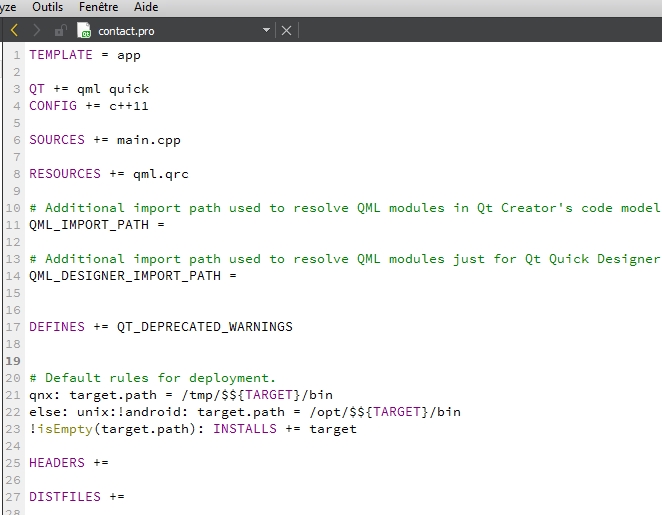Viewport: 662px width, 515px height.
Task: Click the c++11 value
Action: coord(129,106)
